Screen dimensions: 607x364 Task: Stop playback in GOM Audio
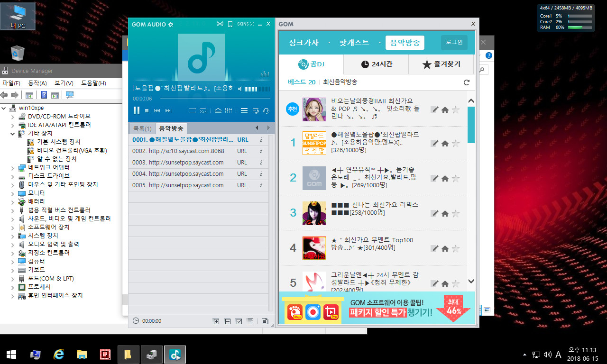(x=147, y=110)
